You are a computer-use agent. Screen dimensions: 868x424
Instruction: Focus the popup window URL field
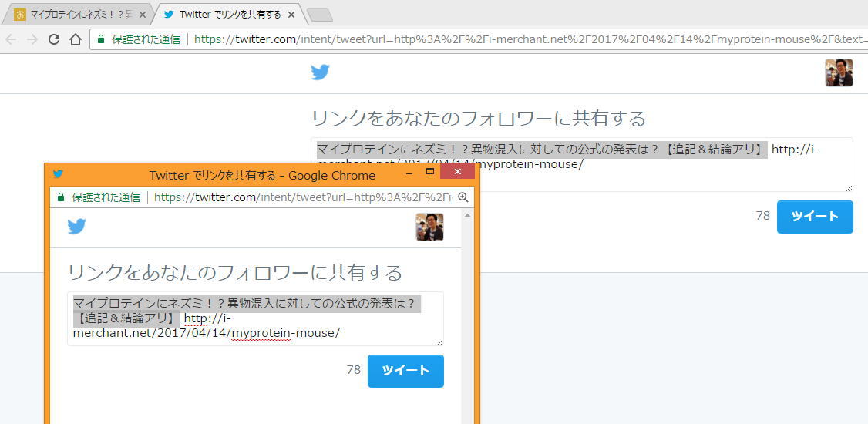tap(303, 197)
